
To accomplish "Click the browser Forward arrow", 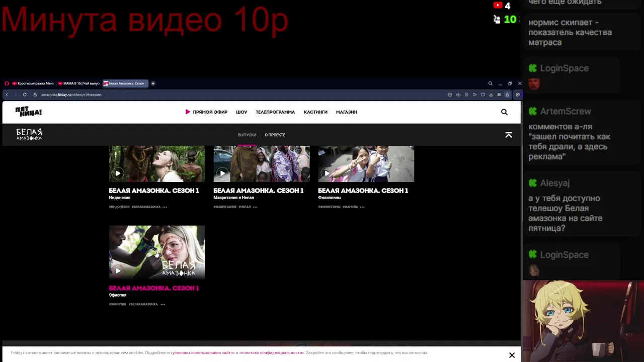I will click(x=16, y=95).
